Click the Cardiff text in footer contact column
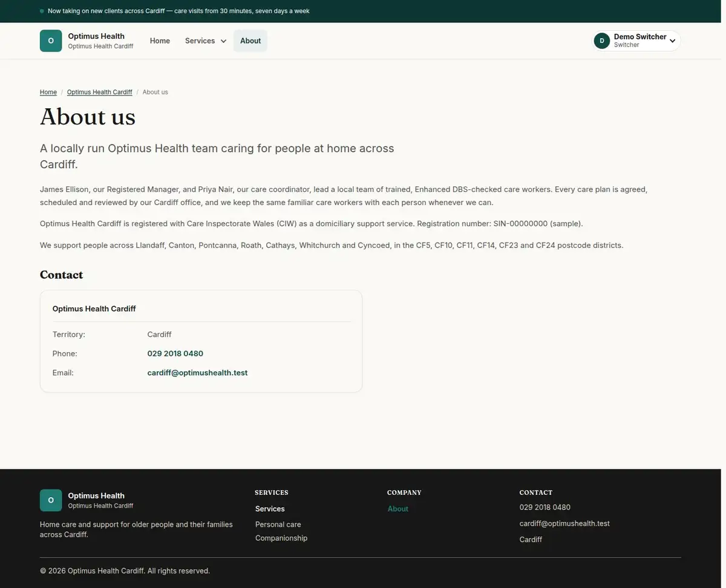726x588 pixels. tap(531, 539)
